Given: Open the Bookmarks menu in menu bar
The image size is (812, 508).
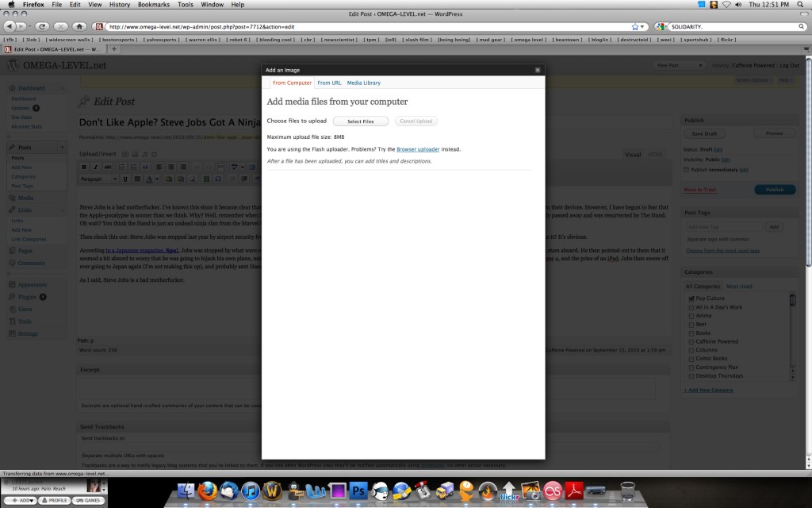Looking at the screenshot, I should click(x=153, y=5).
